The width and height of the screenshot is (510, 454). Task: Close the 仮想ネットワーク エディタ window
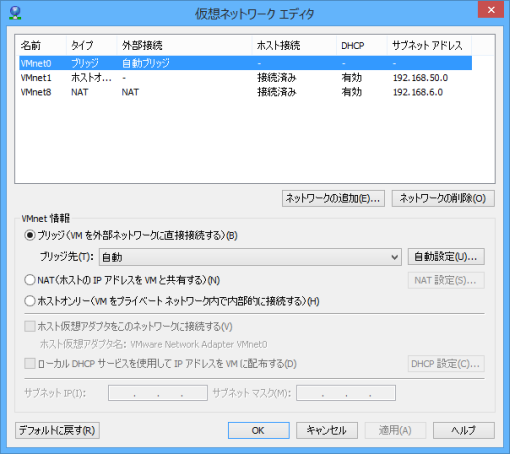coord(491,10)
